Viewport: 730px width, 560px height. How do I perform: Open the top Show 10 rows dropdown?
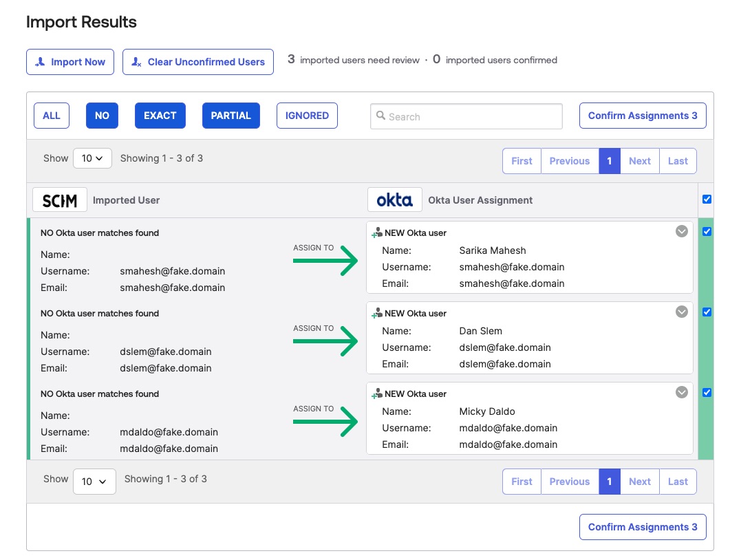[x=92, y=158]
